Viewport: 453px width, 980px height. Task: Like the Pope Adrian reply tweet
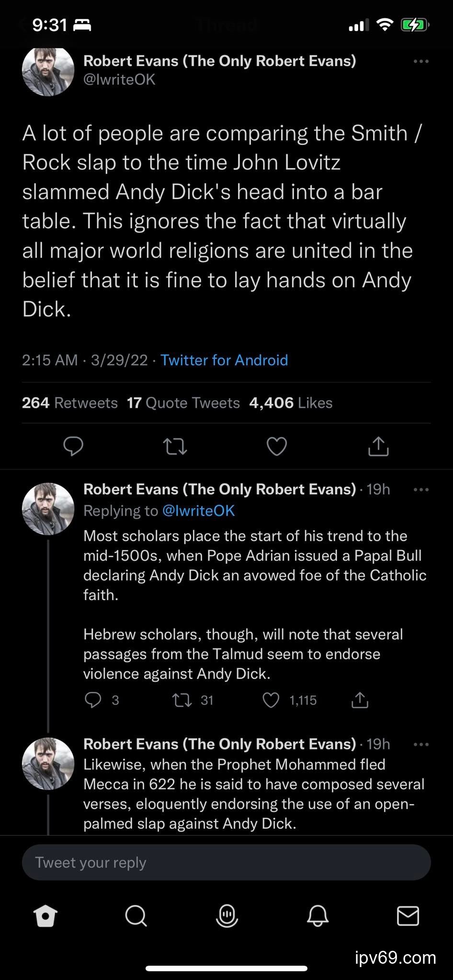(271, 701)
